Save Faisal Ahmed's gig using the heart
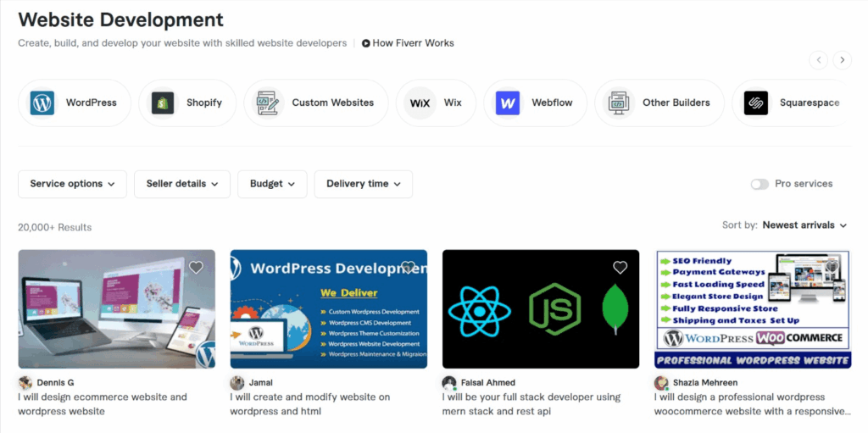Viewport: 868px width, 433px height. coord(620,268)
